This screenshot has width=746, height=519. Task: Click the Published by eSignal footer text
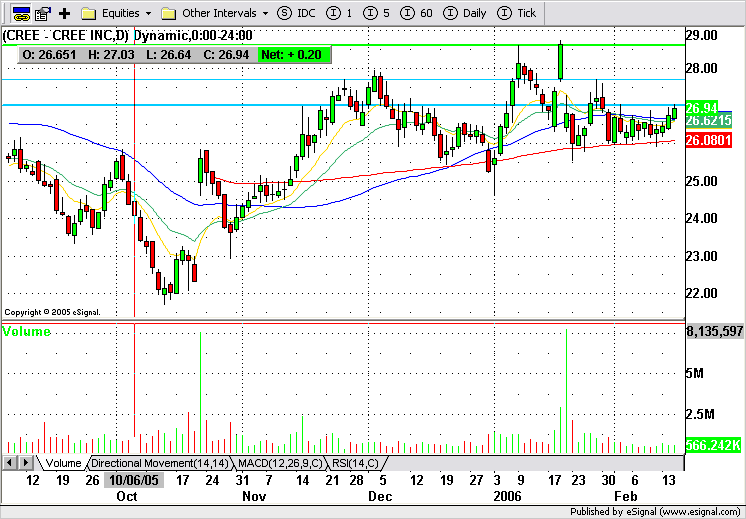pos(655,512)
